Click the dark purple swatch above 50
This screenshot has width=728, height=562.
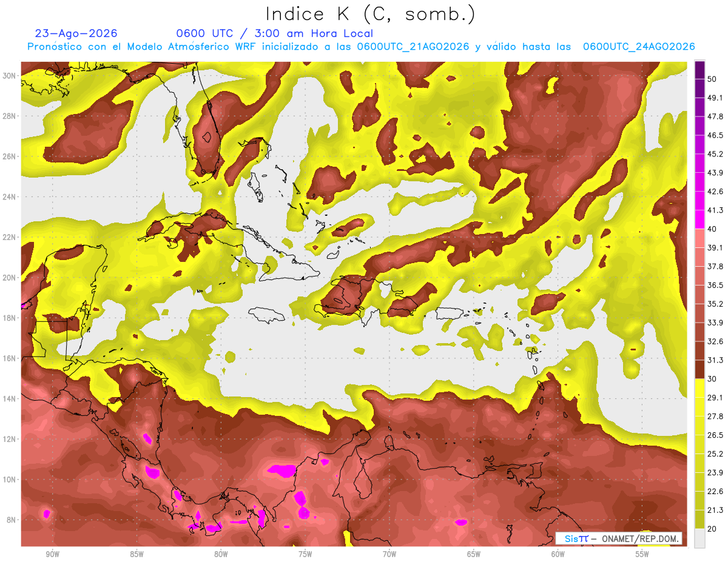point(699,70)
